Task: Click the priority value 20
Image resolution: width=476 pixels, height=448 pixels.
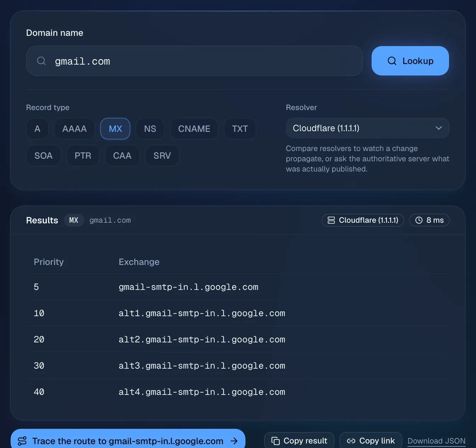Action: click(39, 339)
